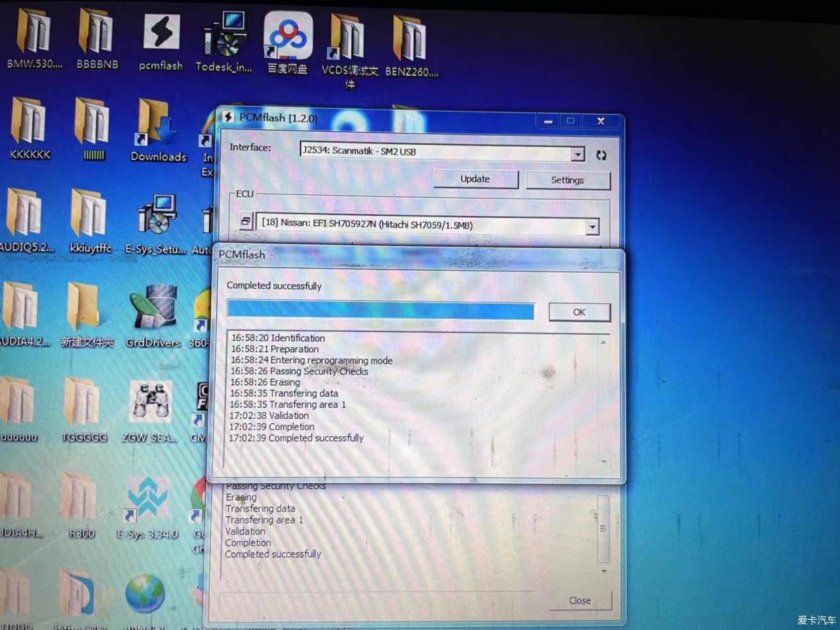Launch the E-Sys 3.34.0 shortcut
This screenshot has width=840, height=630.
147,507
